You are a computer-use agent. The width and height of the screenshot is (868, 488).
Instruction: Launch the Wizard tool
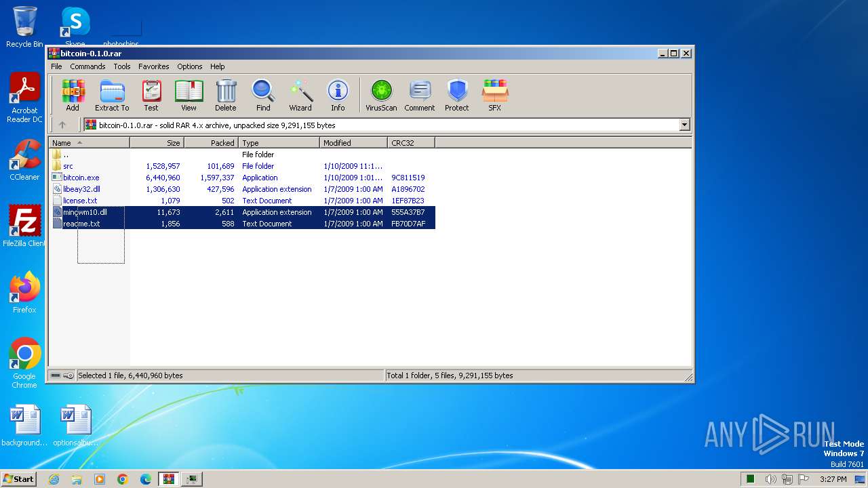tap(300, 95)
